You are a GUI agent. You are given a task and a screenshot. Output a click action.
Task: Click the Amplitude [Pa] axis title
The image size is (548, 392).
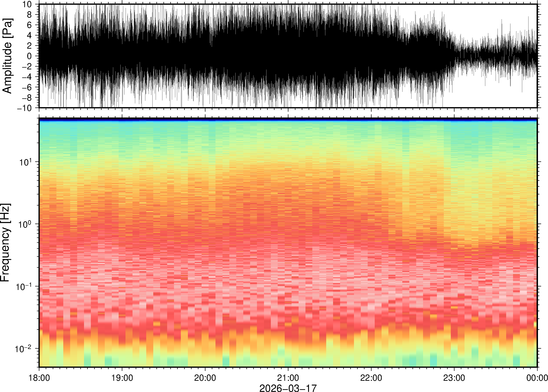[x=7, y=56]
